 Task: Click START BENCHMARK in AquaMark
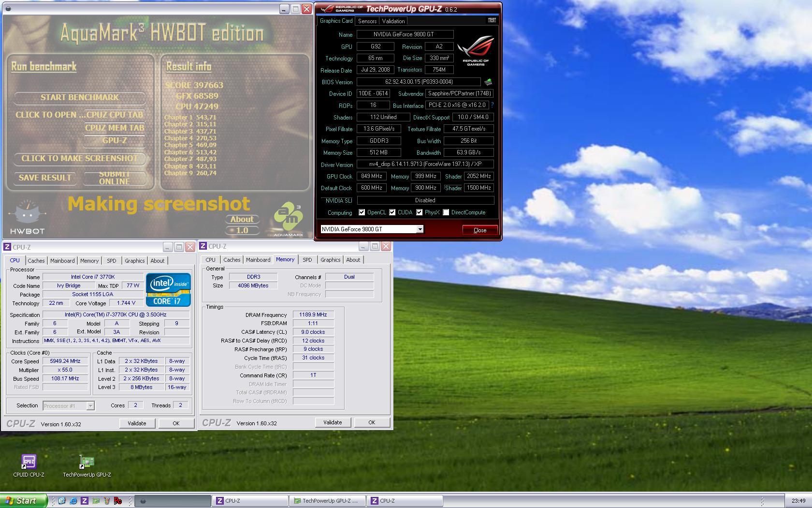80,98
